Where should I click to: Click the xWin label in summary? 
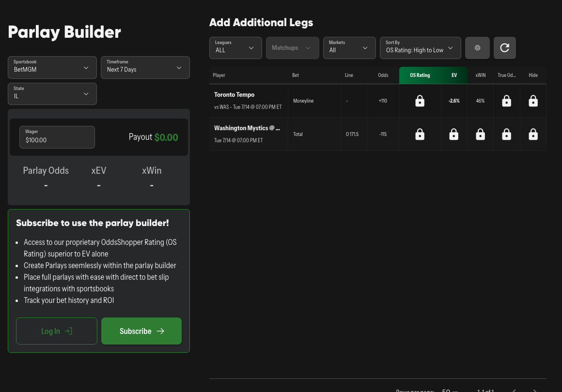point(152,170)
